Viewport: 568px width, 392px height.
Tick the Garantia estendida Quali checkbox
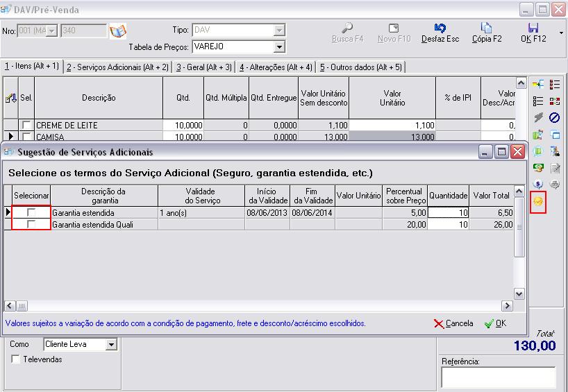click(x=31, y=225)
